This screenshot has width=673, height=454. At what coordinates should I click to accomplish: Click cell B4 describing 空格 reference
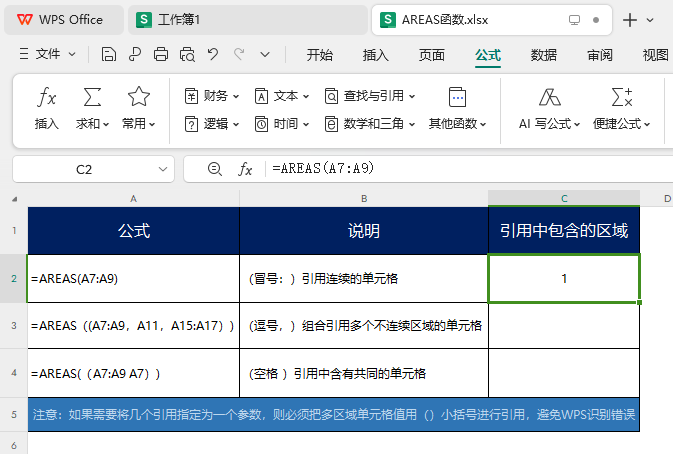point(364,373)
